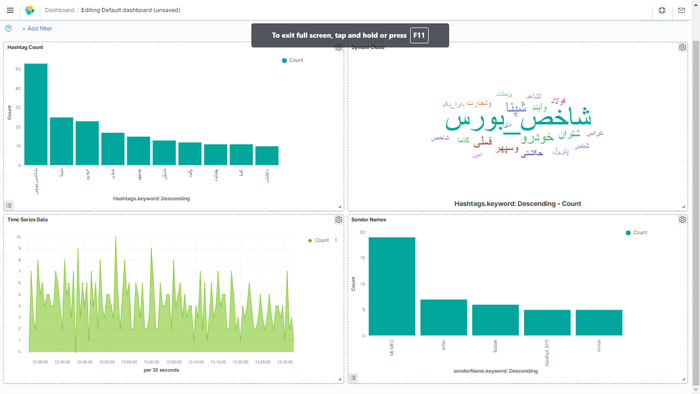This screenshot has height=394, width=700.
Task: Click the vertical page scrollbar
Action: [x=696, y=213]
